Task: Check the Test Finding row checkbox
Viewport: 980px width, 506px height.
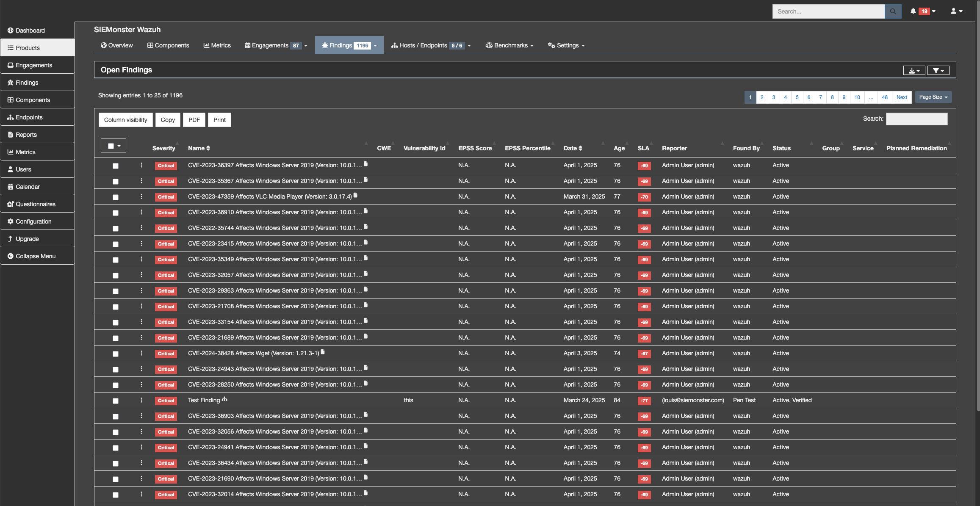Action: pyautogui.click(x=116, y=401)
